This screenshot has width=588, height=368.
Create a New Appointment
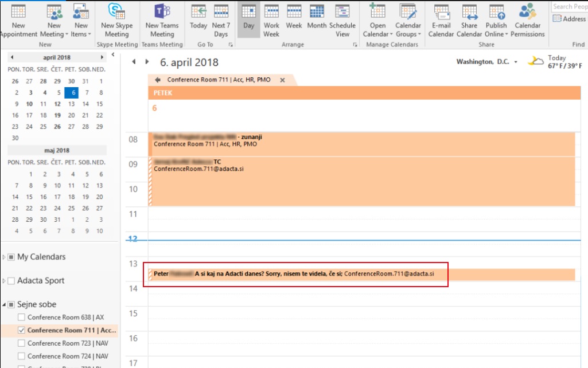point(18,21)
